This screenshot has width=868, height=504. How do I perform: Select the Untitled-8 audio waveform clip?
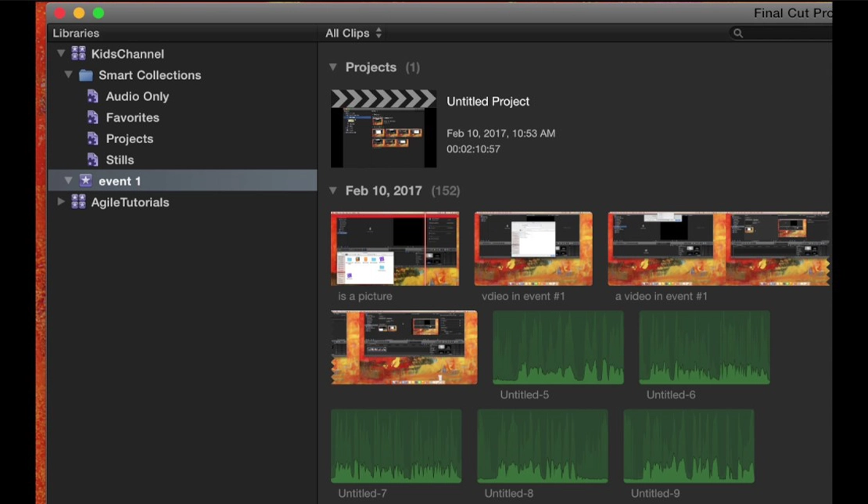542,446
